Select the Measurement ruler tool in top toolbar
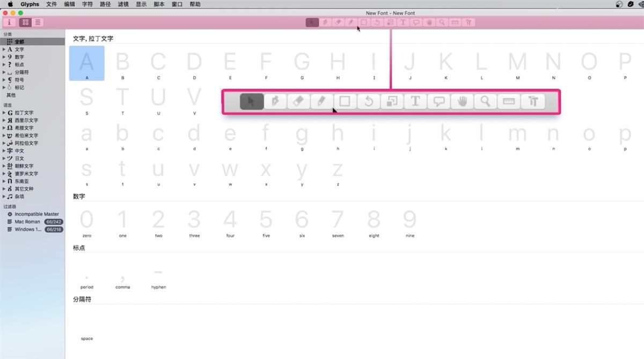This screenshot has width=644, height=359. click(x=455, y=23)
